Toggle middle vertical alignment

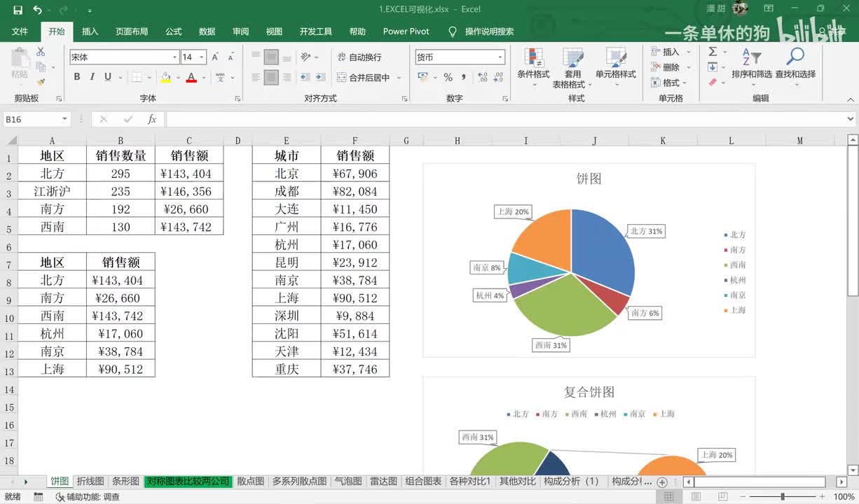pos(271,57)
